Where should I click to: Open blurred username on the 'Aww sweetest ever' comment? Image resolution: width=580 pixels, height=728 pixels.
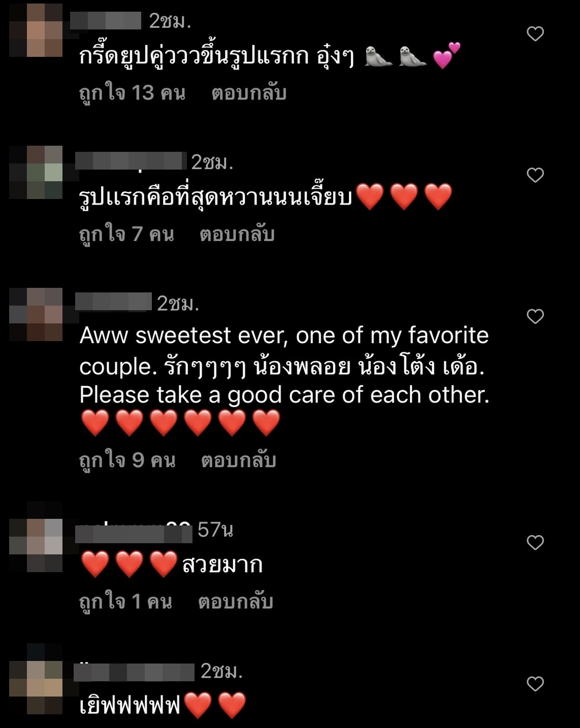114,302
